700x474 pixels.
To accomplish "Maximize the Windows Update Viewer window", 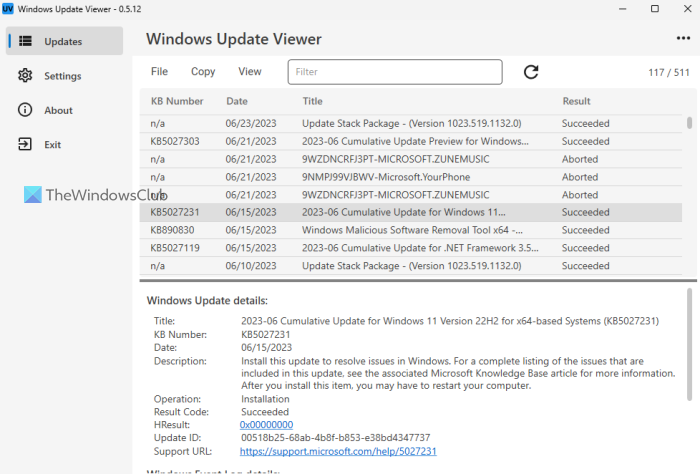I will [655, 9].
